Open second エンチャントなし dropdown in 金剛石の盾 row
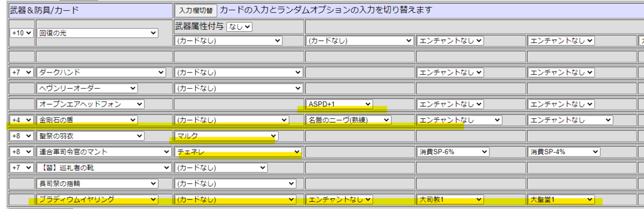This screenshot has width=644, height=209. (x=570, y=120)
